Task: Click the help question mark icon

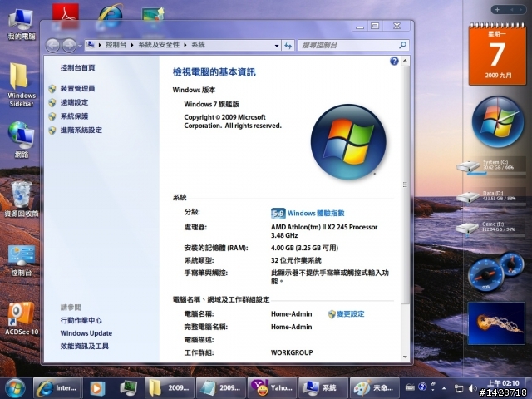Action: point(394,61)
